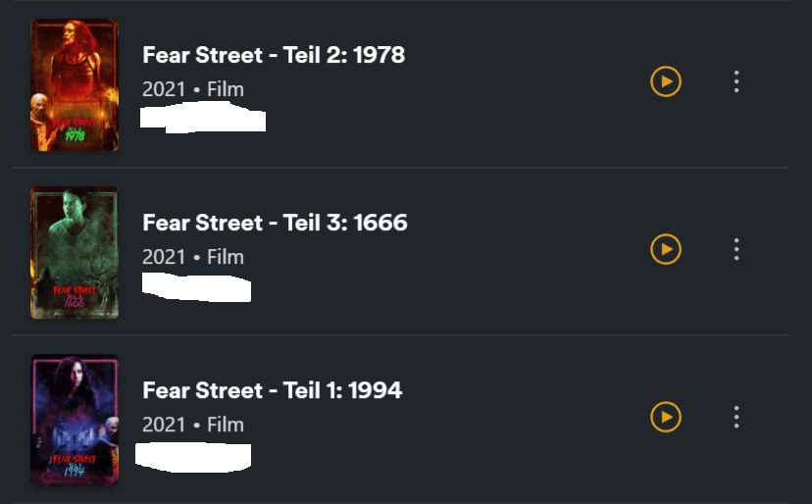Screen dimensions: 812x504
Task: Click the Fear Street 1978 poster thumbnail
Action: pos(75,85)
